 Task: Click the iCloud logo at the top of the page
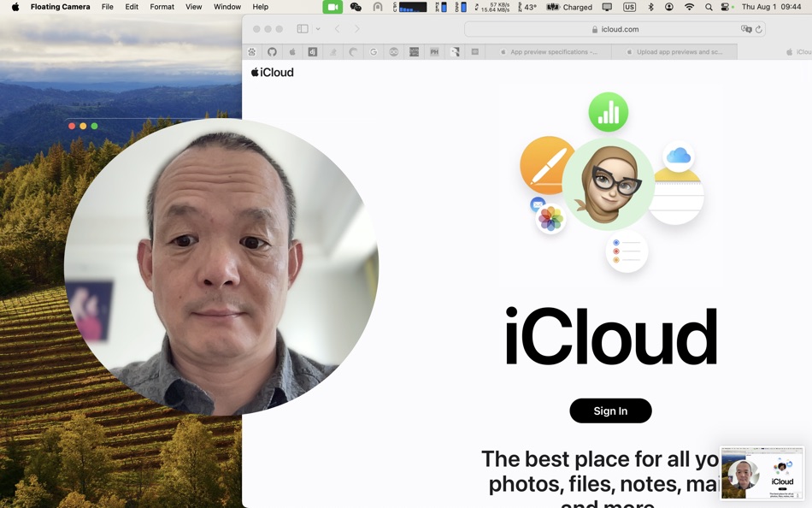(x=272, y=72)
